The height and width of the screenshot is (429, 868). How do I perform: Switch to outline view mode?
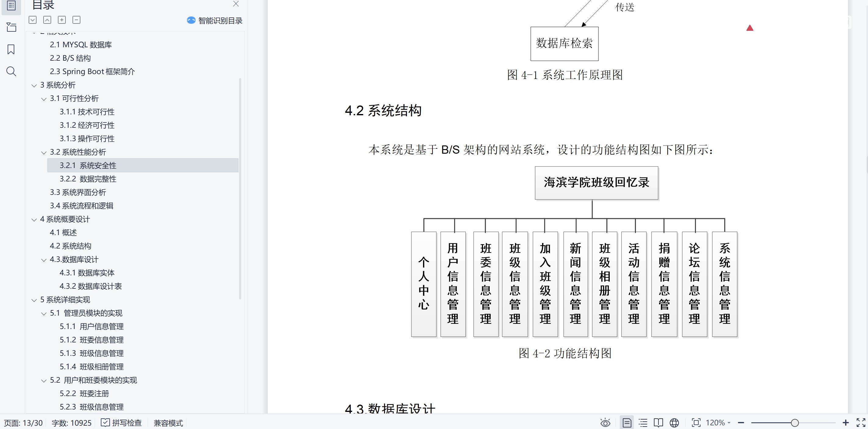(643, 423)
